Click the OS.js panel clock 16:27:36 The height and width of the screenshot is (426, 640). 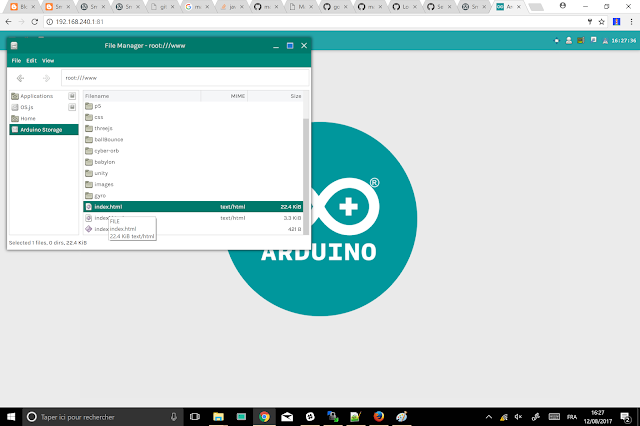click(x=623, y=41)
